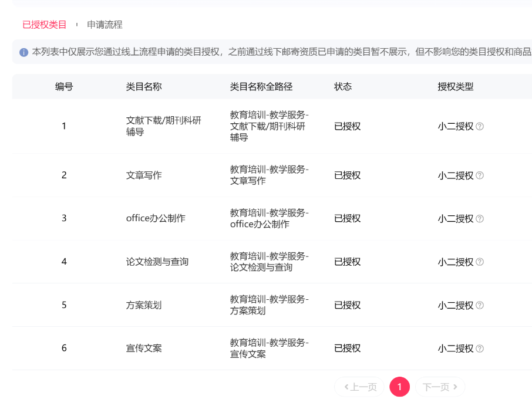This screenshot has width=532, height=406.
Task: Click question mark icon in 论文检测与查询 row
Action: [x=479, y=262]
